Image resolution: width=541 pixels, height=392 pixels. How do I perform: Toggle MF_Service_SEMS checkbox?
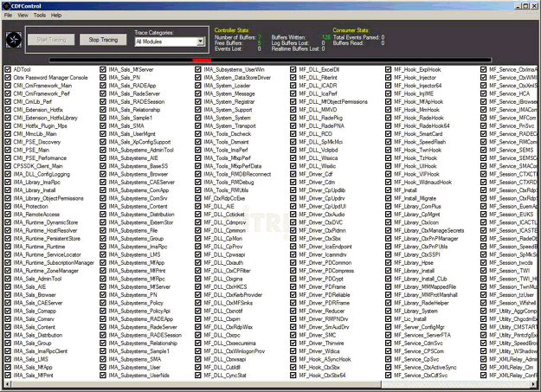point(484,150)
